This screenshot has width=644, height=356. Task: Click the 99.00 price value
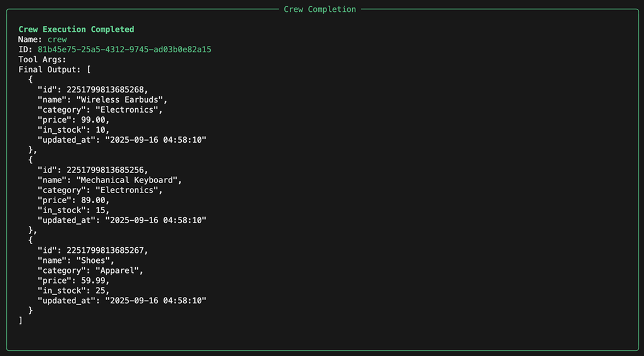tap(95, 120)
